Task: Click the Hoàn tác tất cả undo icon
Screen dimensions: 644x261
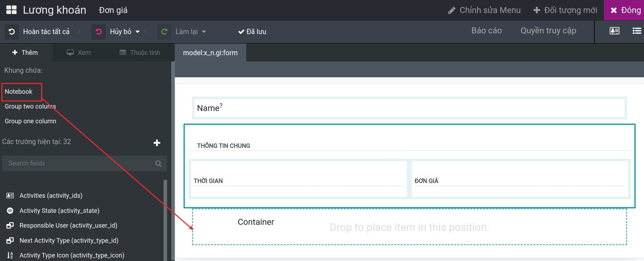Action: (12, 32)
